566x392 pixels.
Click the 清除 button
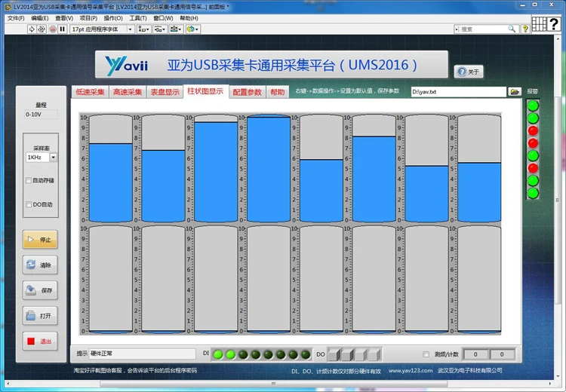point(40,265)
